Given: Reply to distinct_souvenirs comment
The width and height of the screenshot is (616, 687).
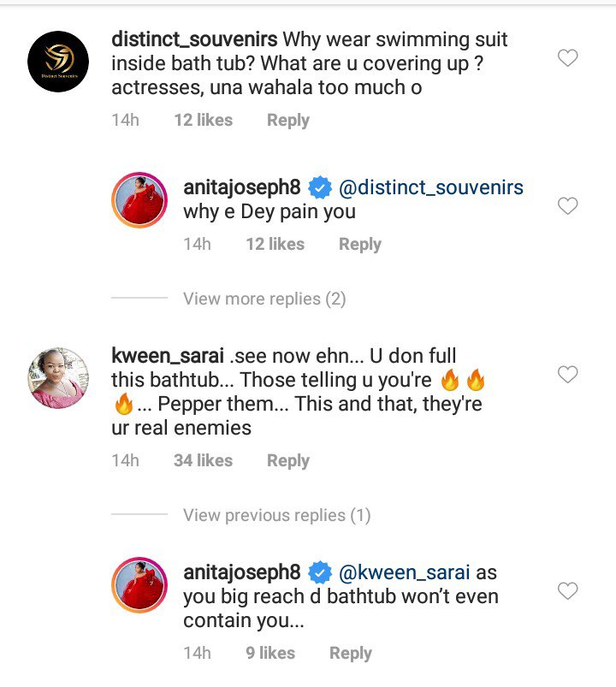Looking at the screenshot, I should tap(287, 121).
